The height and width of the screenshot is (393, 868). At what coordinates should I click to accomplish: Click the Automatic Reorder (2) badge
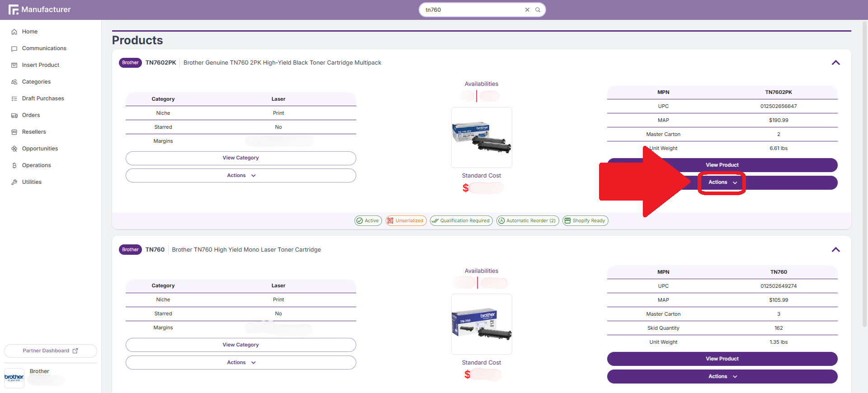(x=528, y=221)
